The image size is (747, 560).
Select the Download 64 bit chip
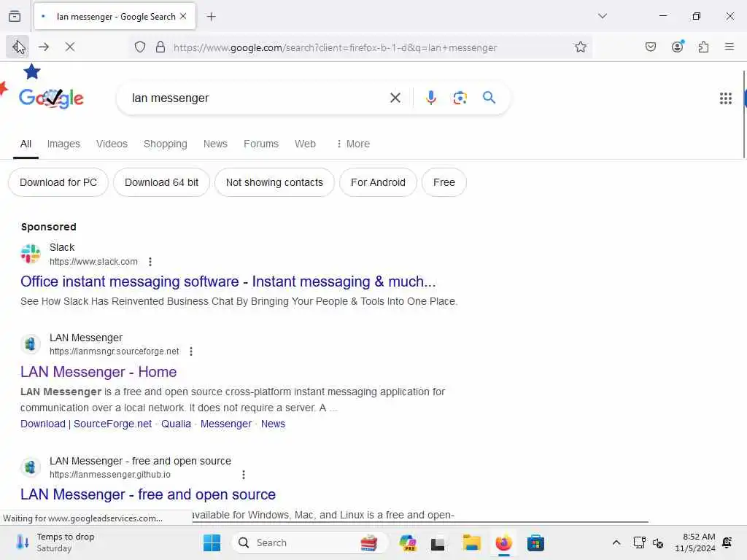[x=161, y=182]
